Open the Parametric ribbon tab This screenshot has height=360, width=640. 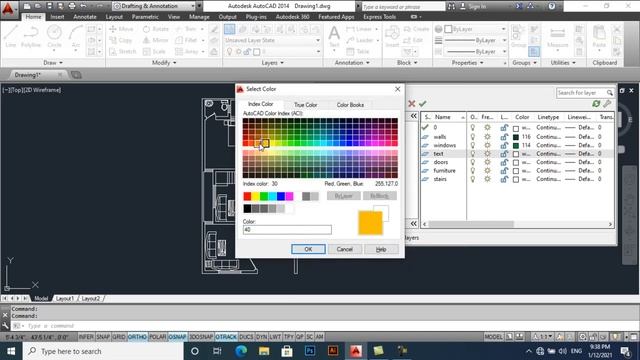(x=145, y=17)
